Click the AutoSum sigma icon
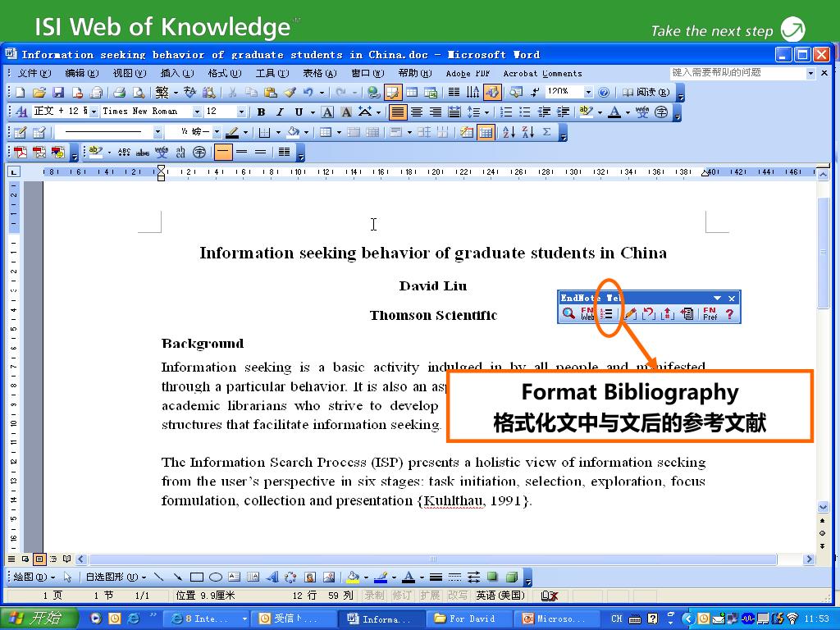 pos(546,132)
